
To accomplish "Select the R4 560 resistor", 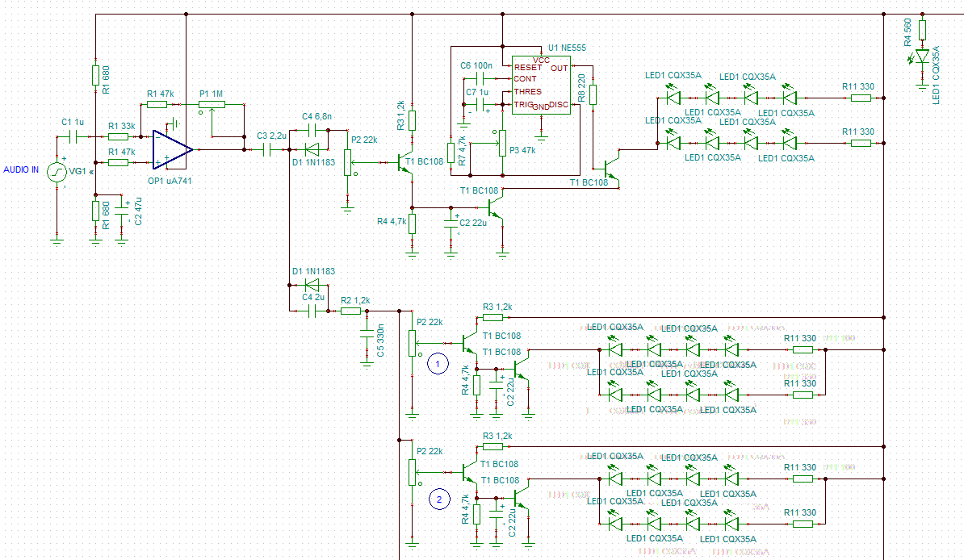I will 922,31.
